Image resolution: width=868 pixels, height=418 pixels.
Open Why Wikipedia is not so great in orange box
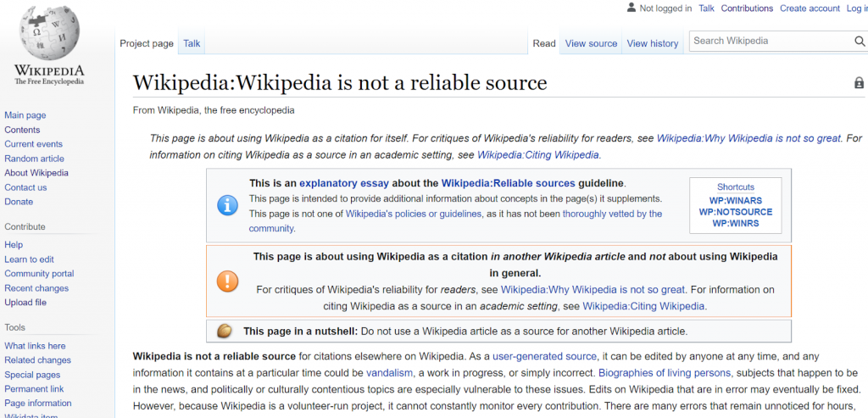click(x=593, y=290)
